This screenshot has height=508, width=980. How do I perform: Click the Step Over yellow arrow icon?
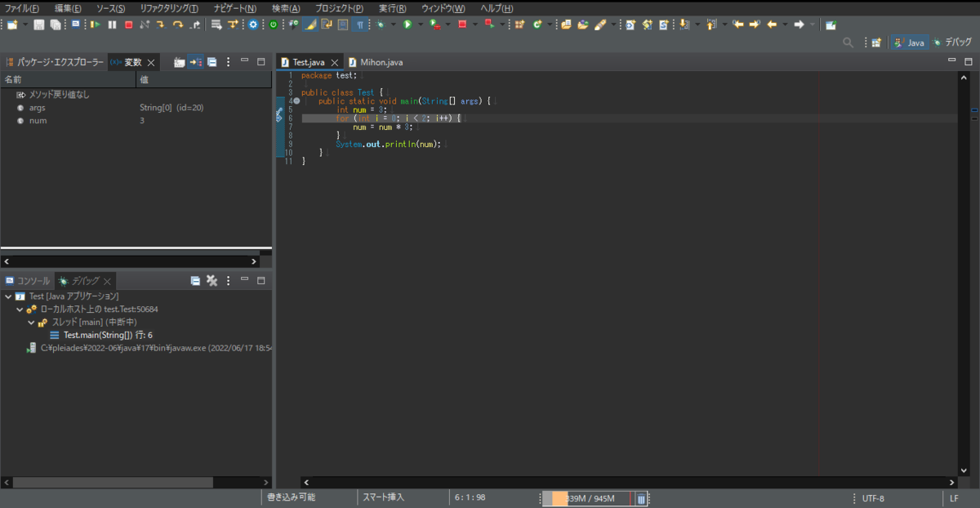coord(177,25)
